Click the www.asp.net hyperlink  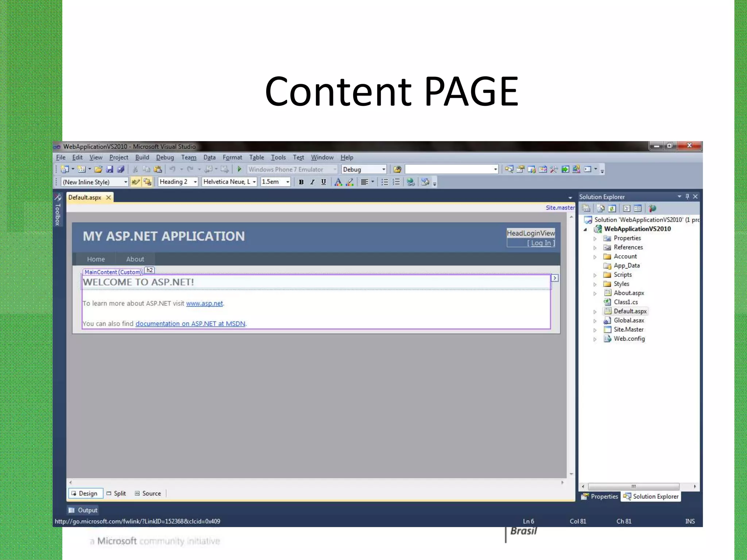click(204, 303)
